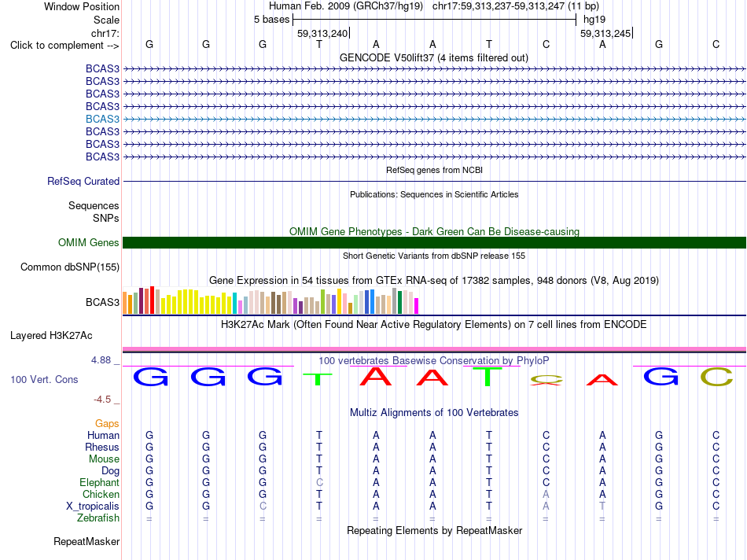Click the hg19 label beside scale bar
Viewport: 747px width, 560px height.
tap(594, 20)
